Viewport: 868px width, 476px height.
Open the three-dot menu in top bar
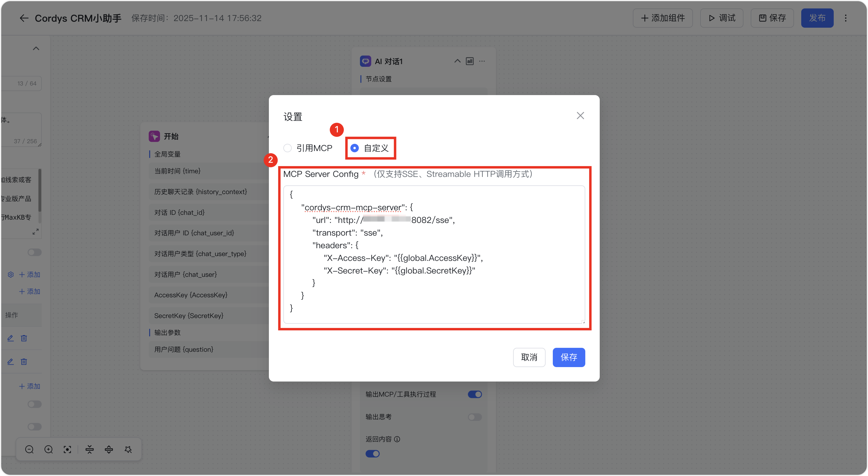[x=845, y=18]
